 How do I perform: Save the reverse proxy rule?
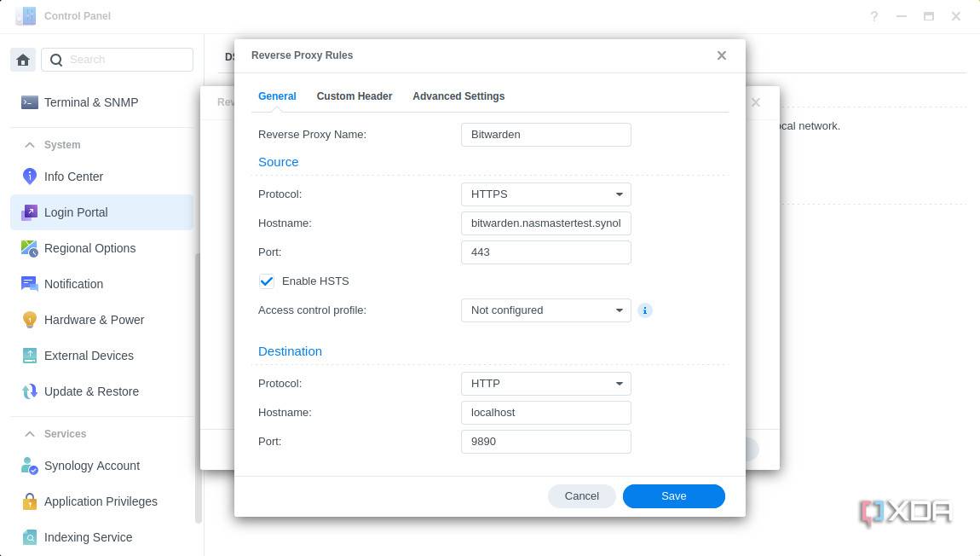pos(673,495)
